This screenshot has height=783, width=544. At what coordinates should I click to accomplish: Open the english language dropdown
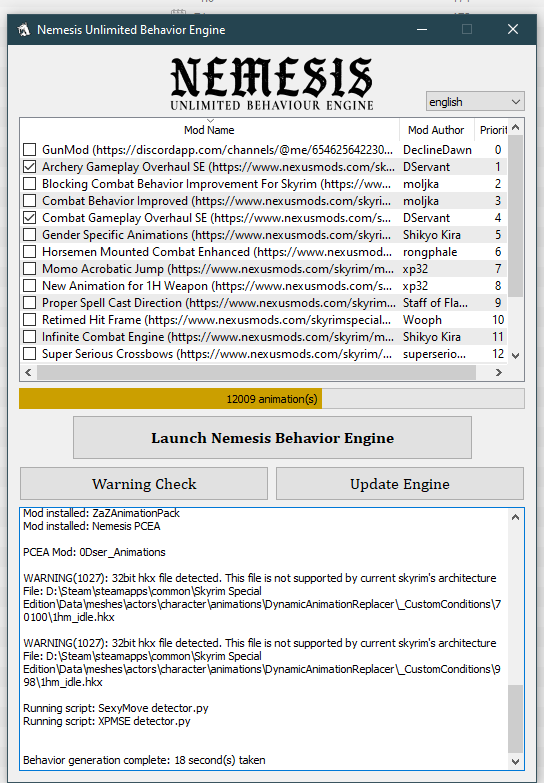pos(475,101)
